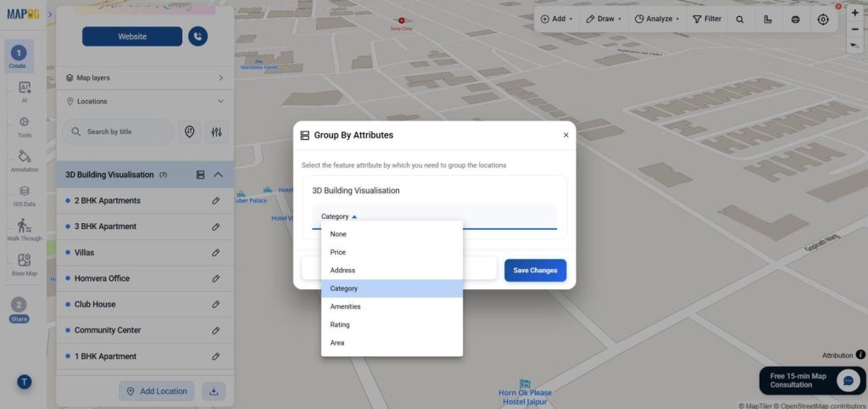Click the user avatar T icon
Viewport: 868px width, 409px height.
point(24,381)
